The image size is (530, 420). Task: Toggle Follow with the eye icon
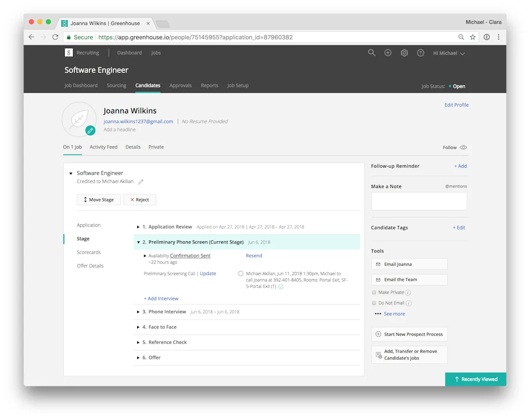pyautogui.click(x=463, y=148)
